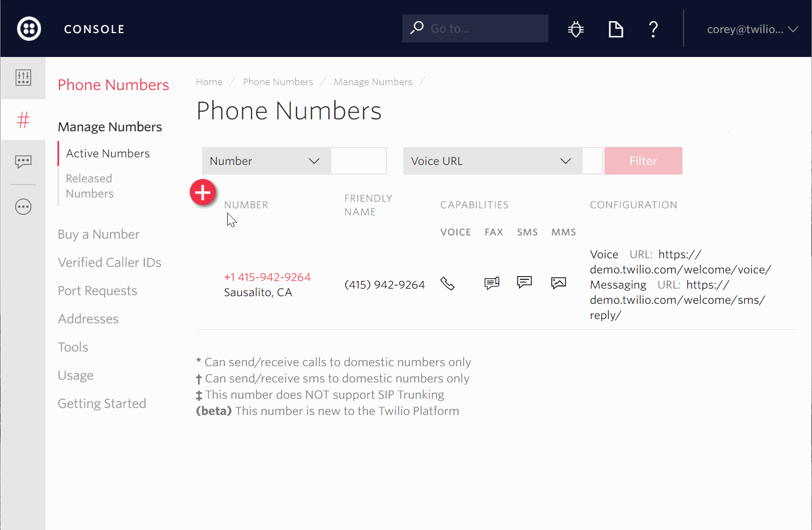Click the NUMBER column header
The image size is (812, 530).
246,205
